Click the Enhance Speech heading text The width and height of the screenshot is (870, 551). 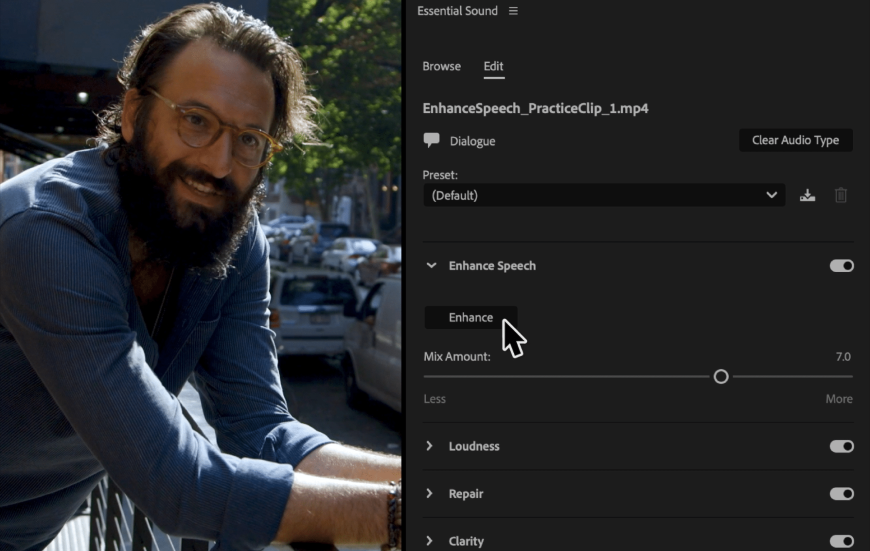click(492, 266)
